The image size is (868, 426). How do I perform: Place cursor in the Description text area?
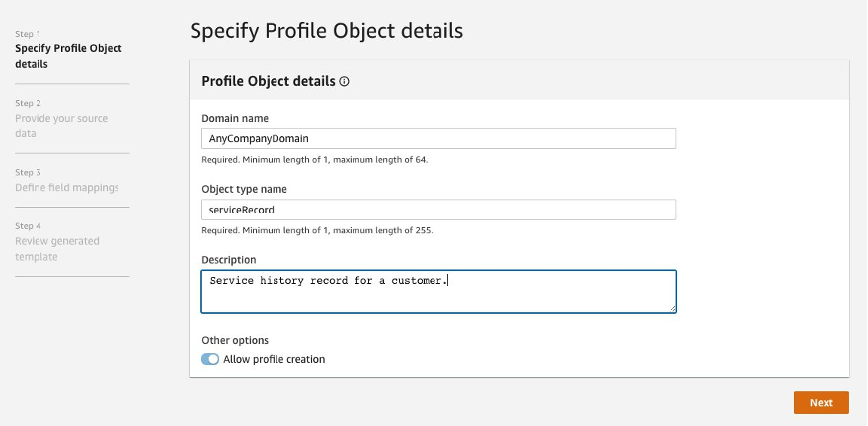[438, 292]
